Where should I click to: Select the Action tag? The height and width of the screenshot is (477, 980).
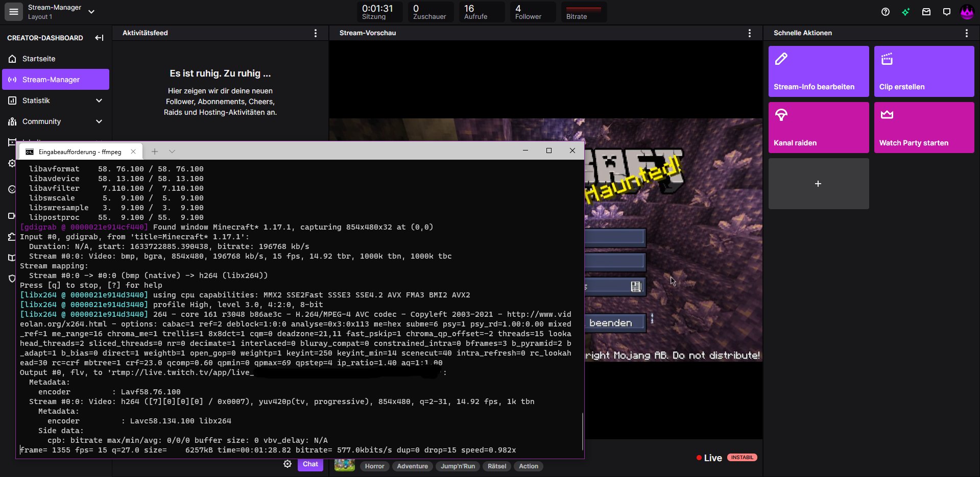529,466
